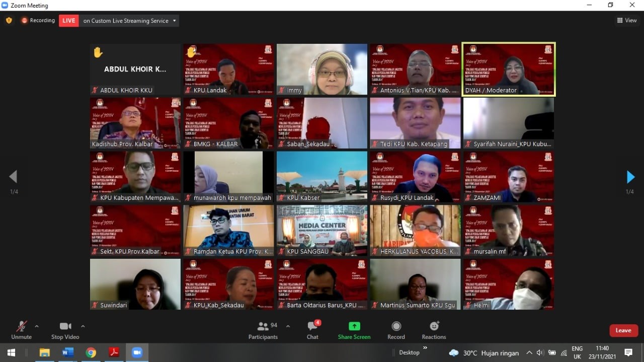Unmute the microphone
Viewport: 644px width, 362px height.
coord(21,330)
